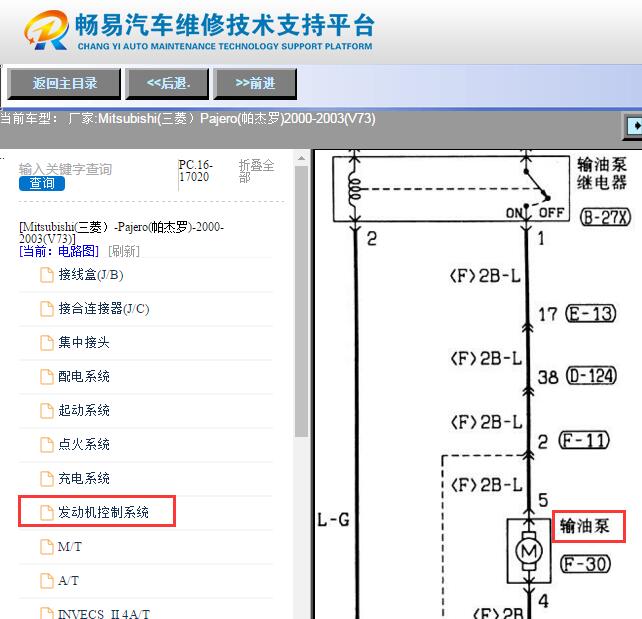The height and width of the screenshot is (619, 642).
Task: Open 发动机控制系统 tree item
Action: coord(103,512)
